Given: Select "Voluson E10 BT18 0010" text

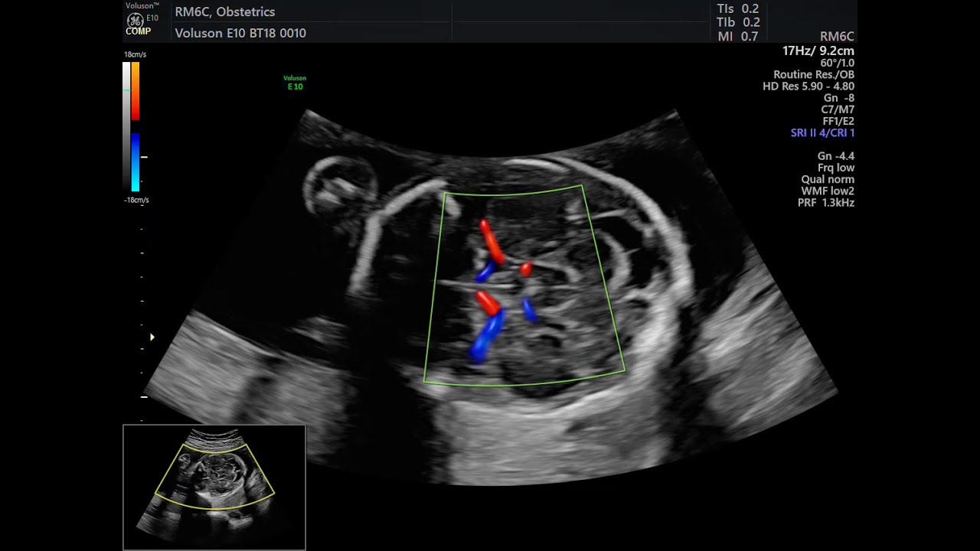Looking at the screenshot, I should coord(240,33).
